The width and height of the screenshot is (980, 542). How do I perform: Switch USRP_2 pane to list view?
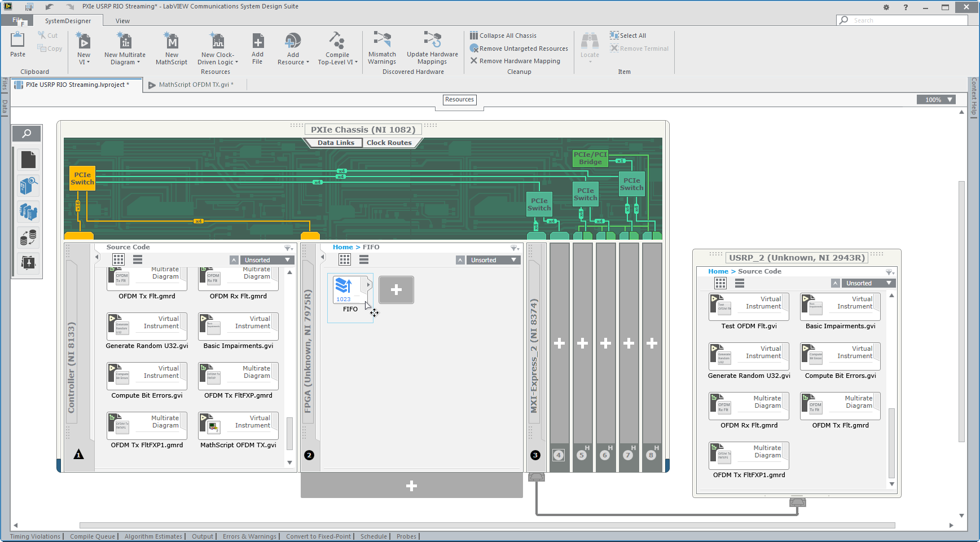[740, 283]
